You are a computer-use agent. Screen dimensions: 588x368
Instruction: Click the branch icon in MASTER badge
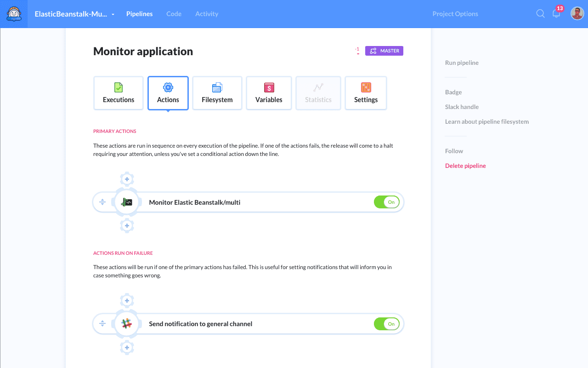click(373, 51)
